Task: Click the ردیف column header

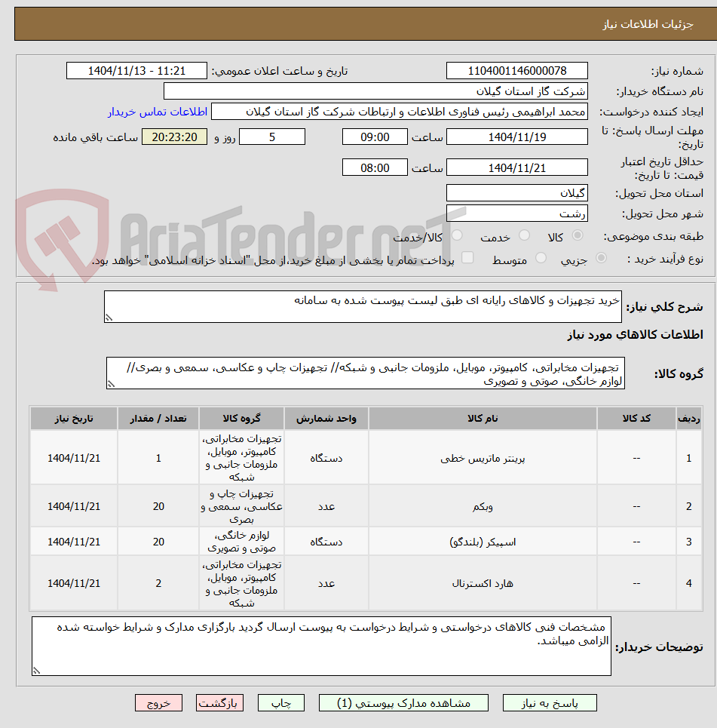Action: [x=688, y=419]
